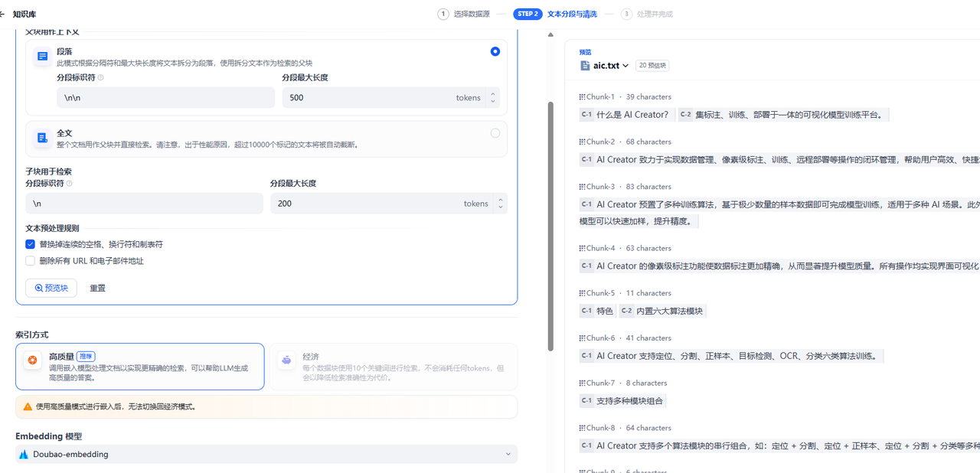Click the 全文 full-document mode icon

coord(43,139)
